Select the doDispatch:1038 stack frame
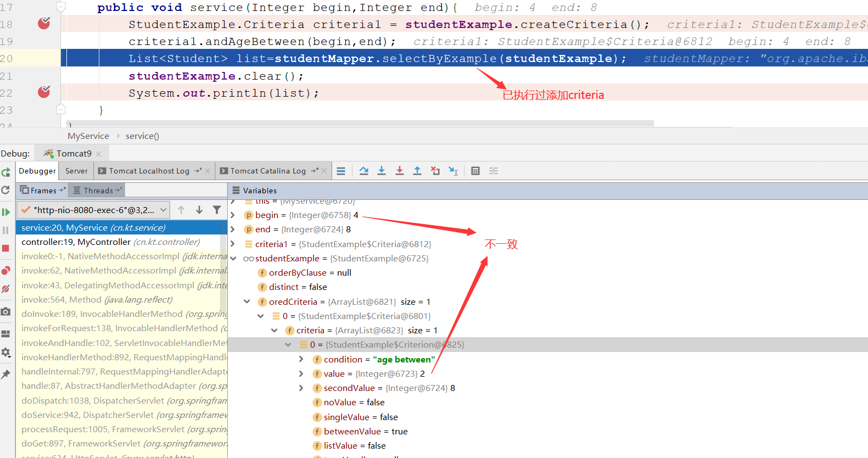The image size is (868, 458). (121, 400)
